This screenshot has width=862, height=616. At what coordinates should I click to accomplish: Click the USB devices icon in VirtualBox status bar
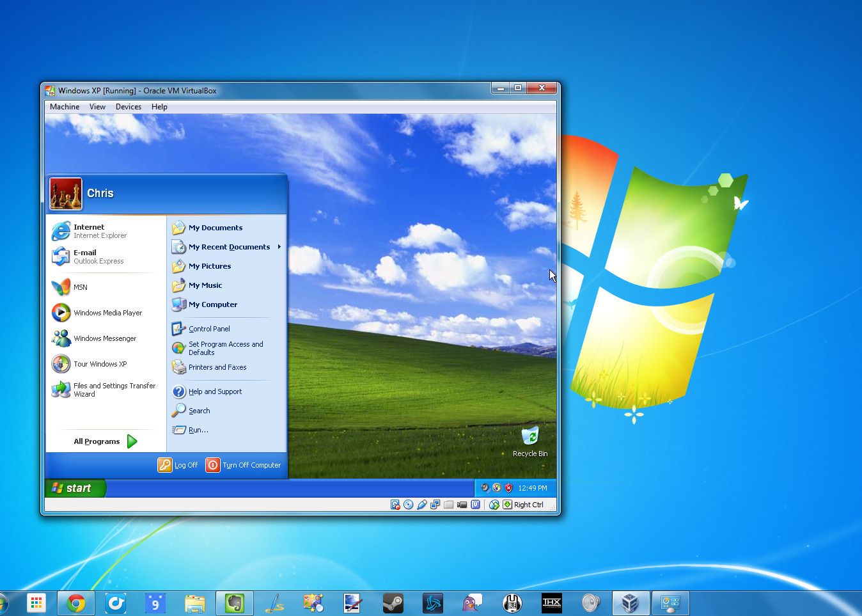coord(422,505)
